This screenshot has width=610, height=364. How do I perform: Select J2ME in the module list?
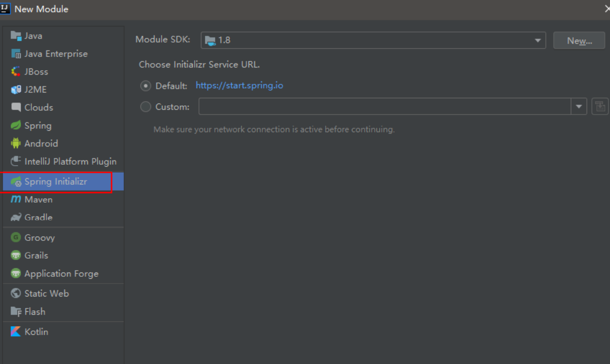tap(63, 90)
